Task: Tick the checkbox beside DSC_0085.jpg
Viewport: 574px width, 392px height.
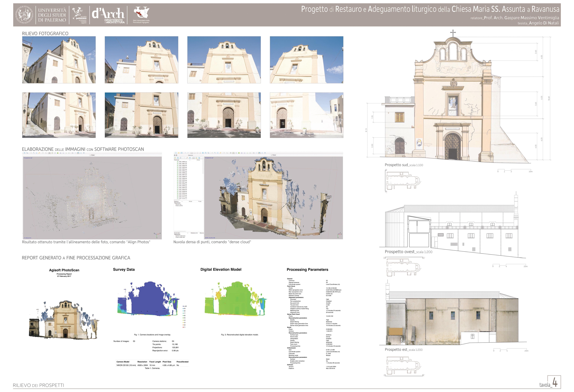Action: 178,171
